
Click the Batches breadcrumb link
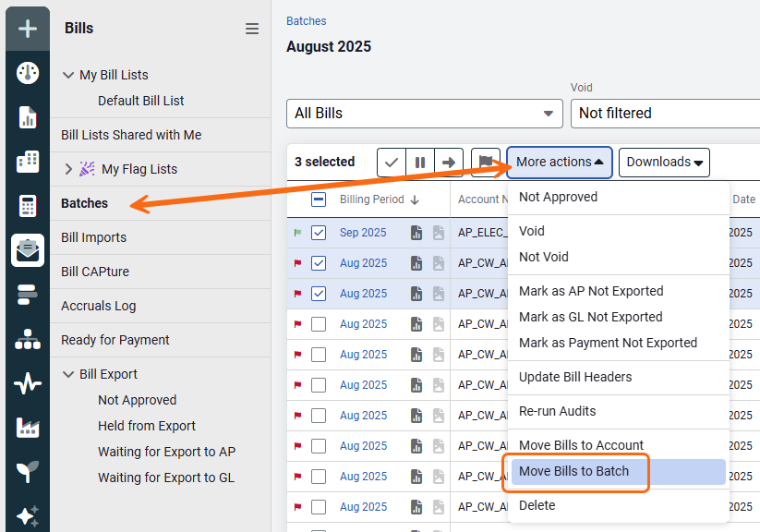pos(306,21)
